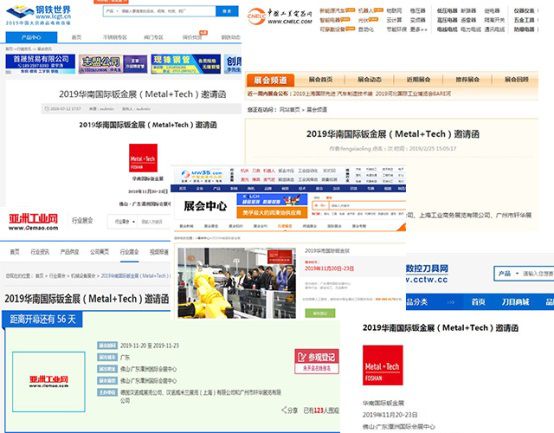Click the 首晟贸易有限公司 banner ad
Viewport: 554px width, 433px height.
[x=40, y=64]
